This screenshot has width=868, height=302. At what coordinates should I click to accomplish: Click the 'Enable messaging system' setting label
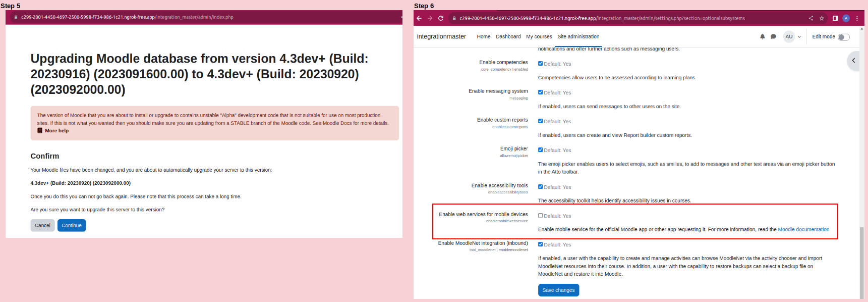coord(498,91)
